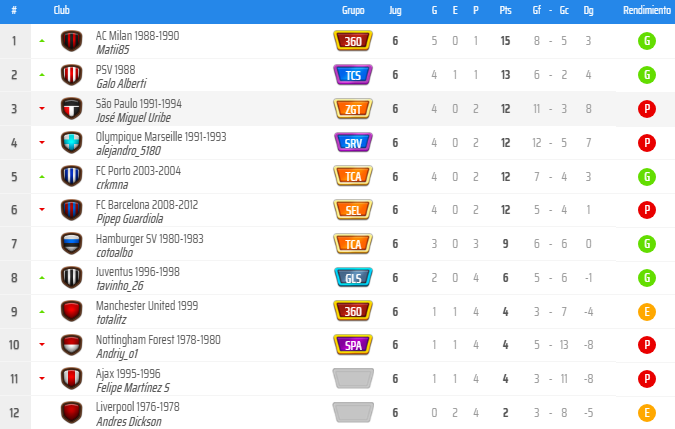Open Juventus 1996-1998 team link
675x429 pixels.
point(137,271)
